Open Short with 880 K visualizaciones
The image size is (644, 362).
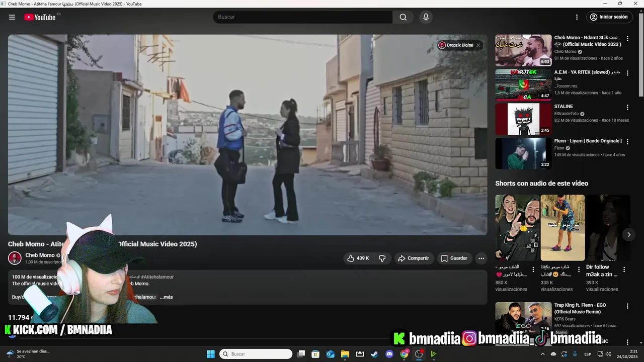pyautogui.click(x=517, y=228)
